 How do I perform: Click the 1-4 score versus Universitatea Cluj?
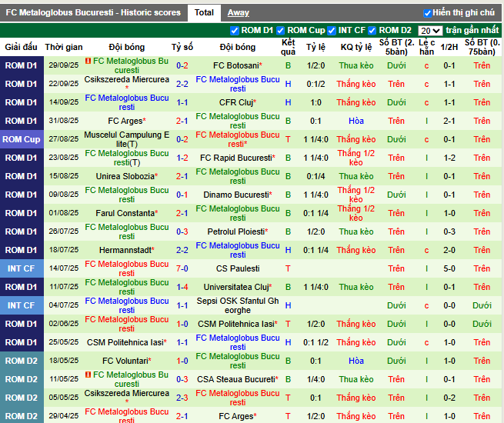(x=182, y=287)
